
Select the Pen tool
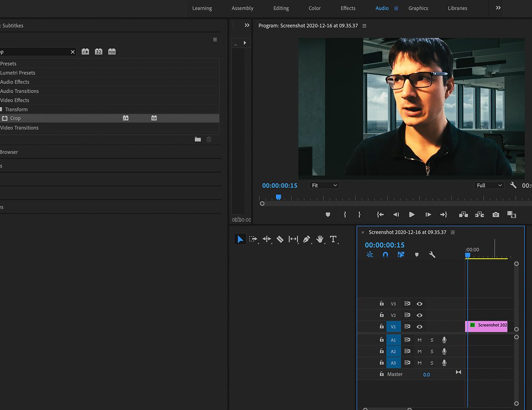point(306,239)
